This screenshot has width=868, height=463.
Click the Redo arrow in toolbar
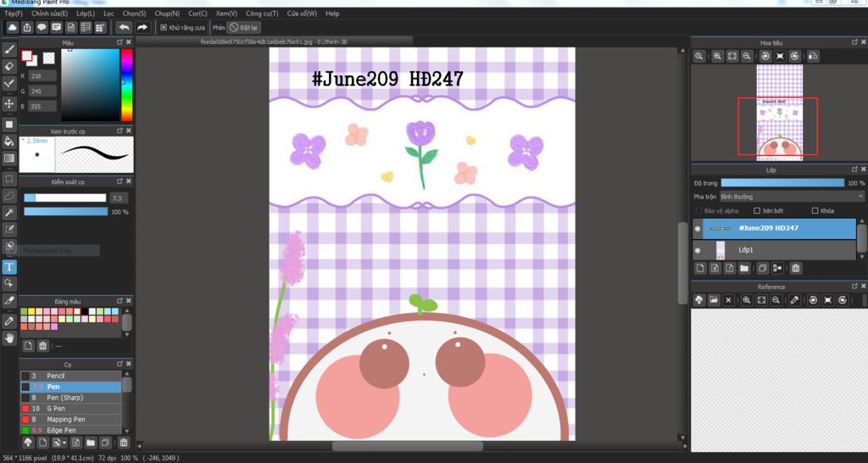click(x=142, y=27)
